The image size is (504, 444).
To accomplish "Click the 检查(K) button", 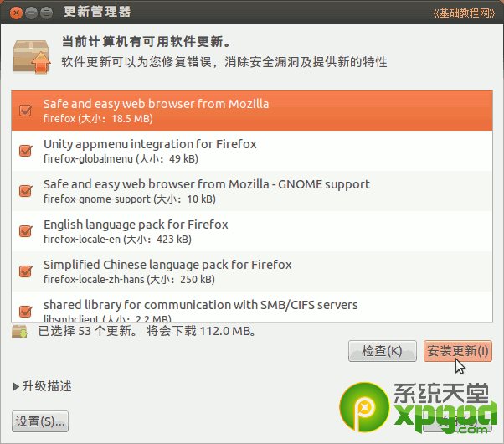I will [382, 351].
